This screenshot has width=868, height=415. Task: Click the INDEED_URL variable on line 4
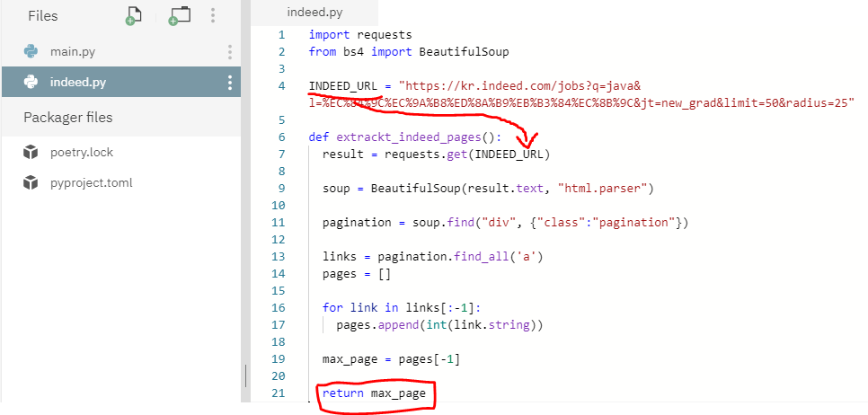click(x=343, y=86)
